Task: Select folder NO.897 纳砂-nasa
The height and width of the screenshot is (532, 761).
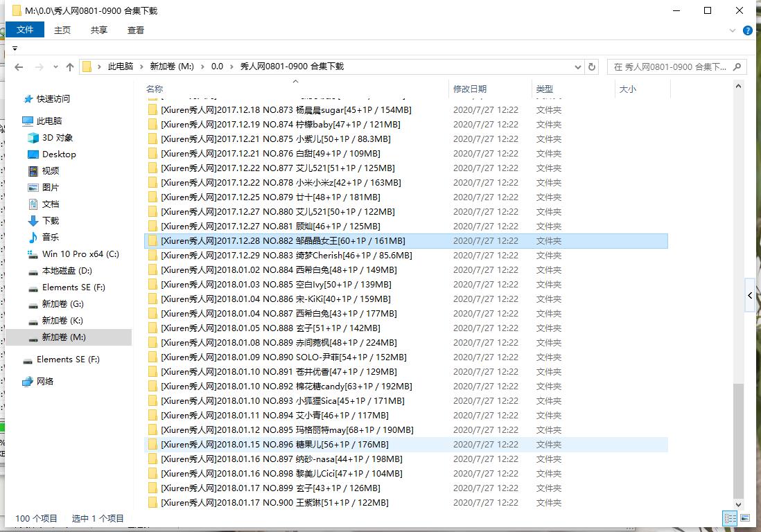Action: click(406, 459)
